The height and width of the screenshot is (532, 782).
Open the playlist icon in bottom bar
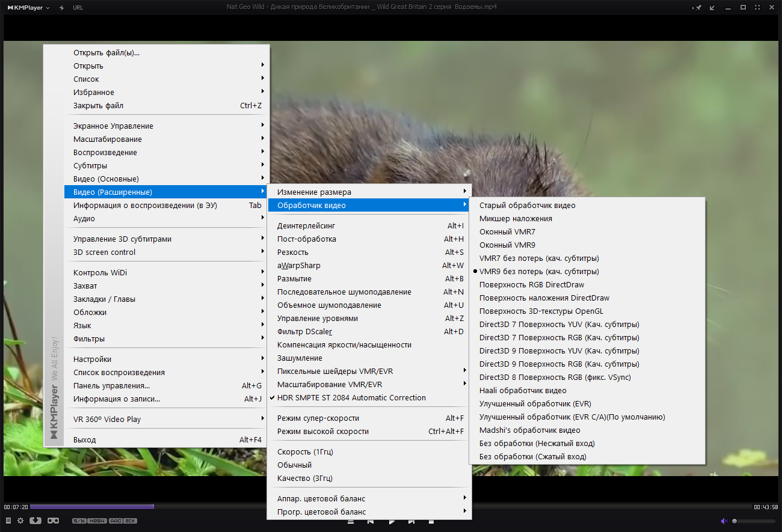tap(8, 521)
